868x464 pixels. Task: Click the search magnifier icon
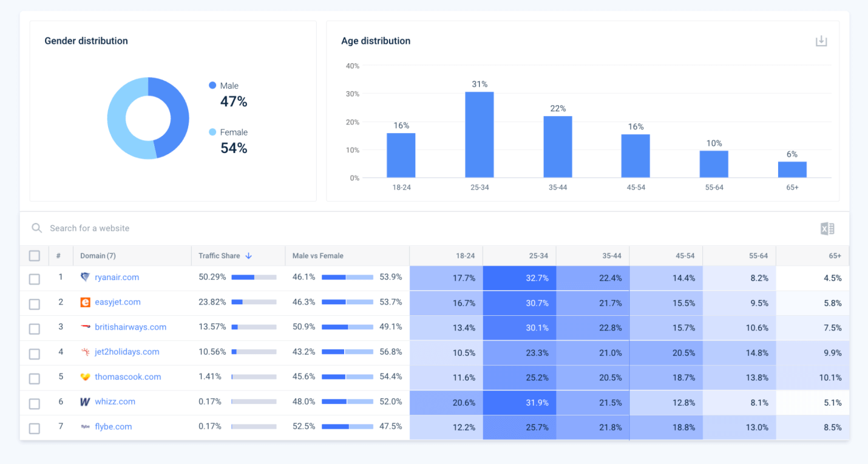[x=37, y=228]
